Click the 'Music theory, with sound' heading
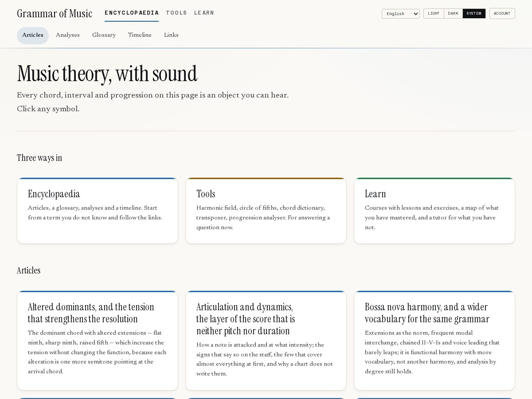Viewport: 532px width, 399px height. tap(107, 74)
